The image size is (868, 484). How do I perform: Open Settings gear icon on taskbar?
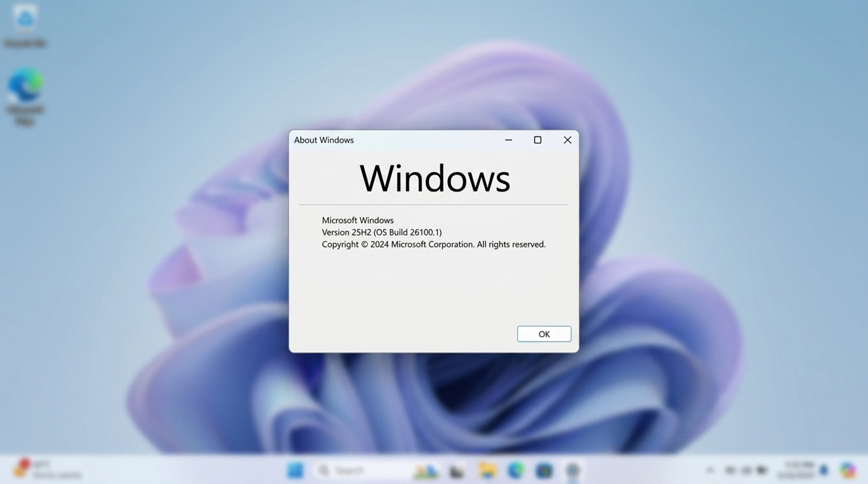pos(572,471)
